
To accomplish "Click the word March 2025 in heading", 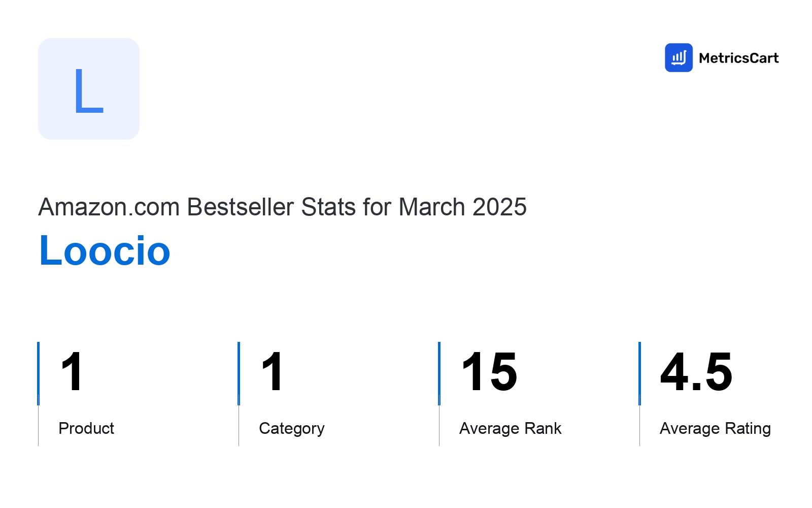I will click(463, 207).
